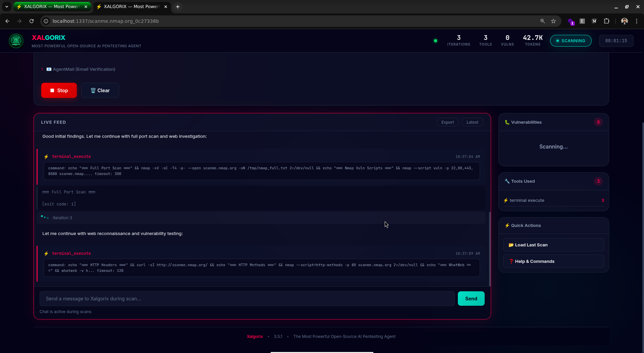The image size is (644, 353).
Task: Open a new browser tab
Action: [x=178, y=7]
